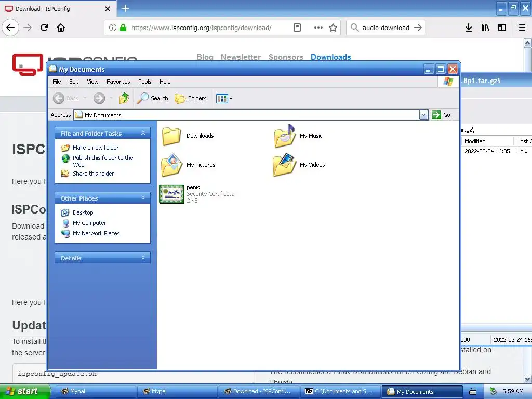532x399 pixels.
Task: Open the Edit menu in My Documents
Action: (x=74, y=82)
